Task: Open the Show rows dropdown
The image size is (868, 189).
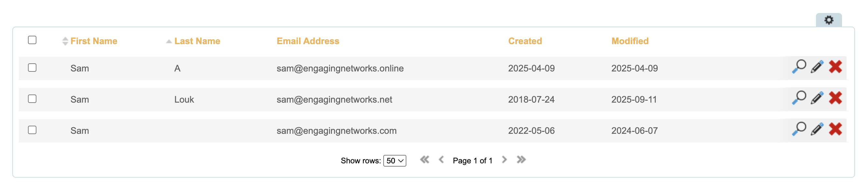Action: pyautogui.click(x=395, y=161)
